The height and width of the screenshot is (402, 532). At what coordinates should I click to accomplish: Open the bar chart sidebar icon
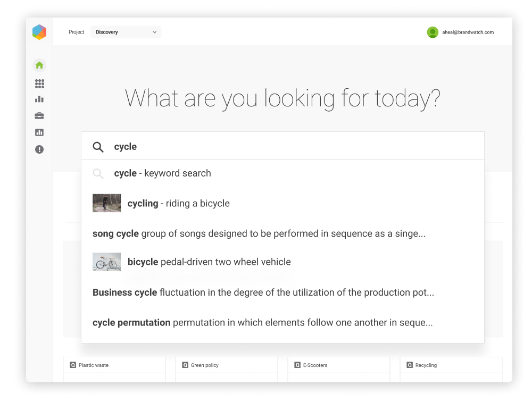tap(39, 99)
